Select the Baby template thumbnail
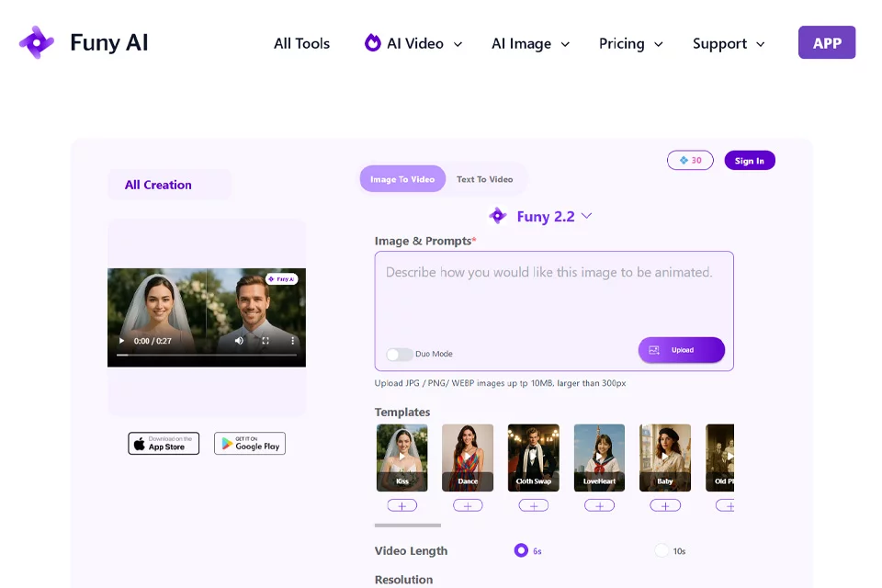Viewport: 882px width, 588px height. (665, 458)
